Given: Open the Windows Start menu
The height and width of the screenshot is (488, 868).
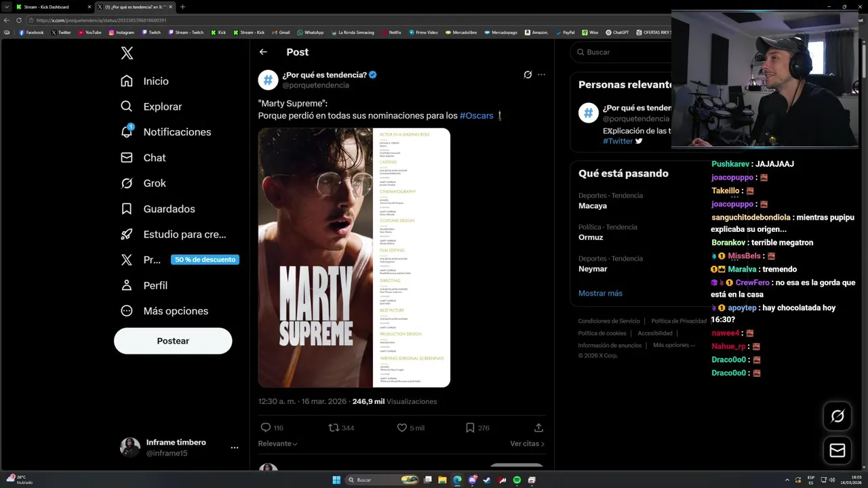Looking at the screenshot, I should tap(336, 480).
